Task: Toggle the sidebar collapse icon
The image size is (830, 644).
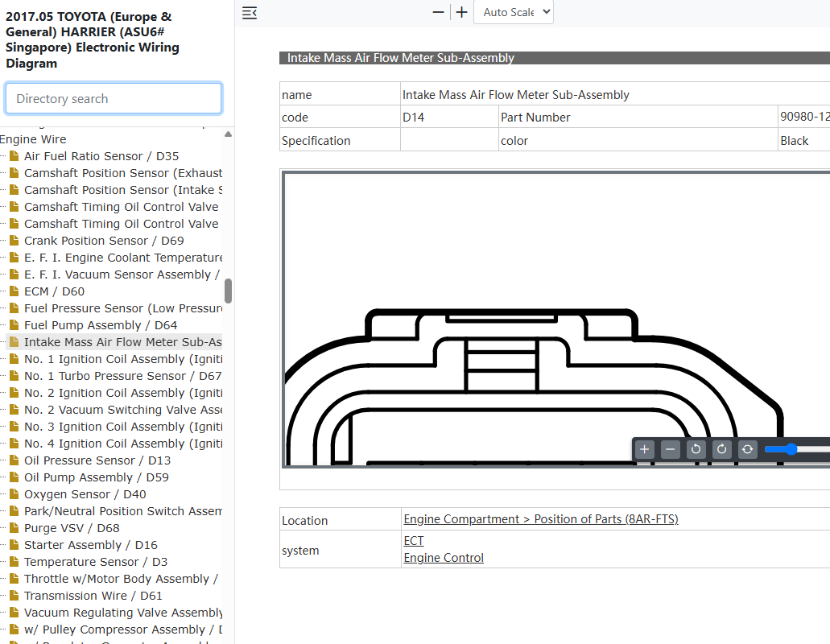Action: coord(250,13)
